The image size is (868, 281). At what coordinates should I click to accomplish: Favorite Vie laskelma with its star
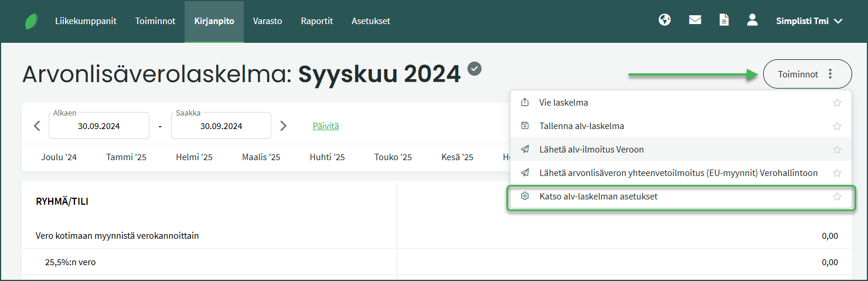(x=837, y=103)
